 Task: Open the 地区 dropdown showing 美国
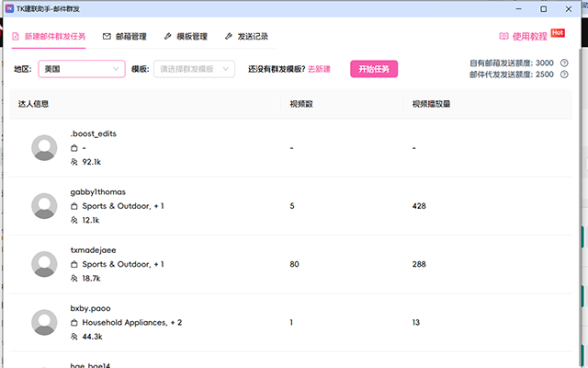click(x=82, y=69)
